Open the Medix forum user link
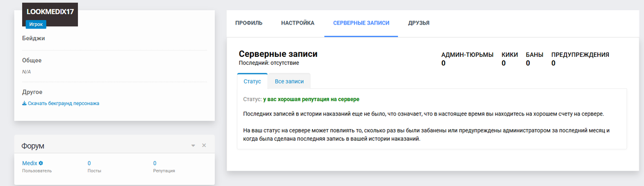Viewport: 644px width, 186px height. pyautogui.click(x=30, y=163)
